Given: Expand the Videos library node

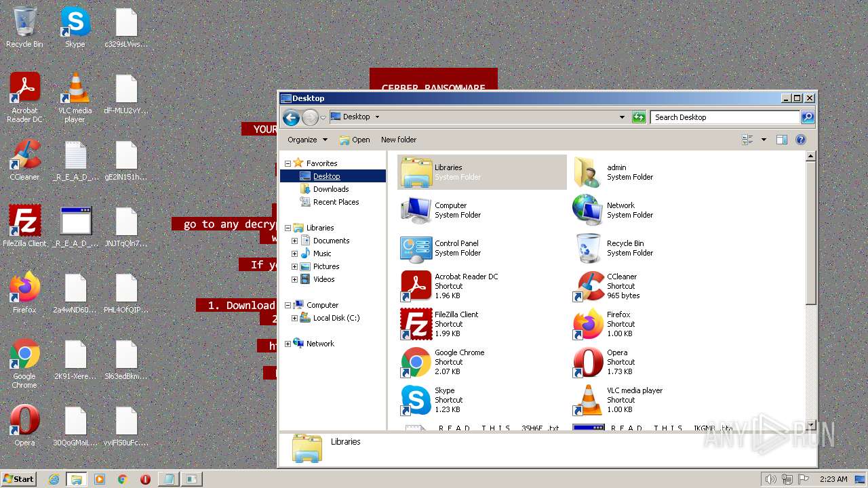Looking at the screenshot, I should point(294,279).
